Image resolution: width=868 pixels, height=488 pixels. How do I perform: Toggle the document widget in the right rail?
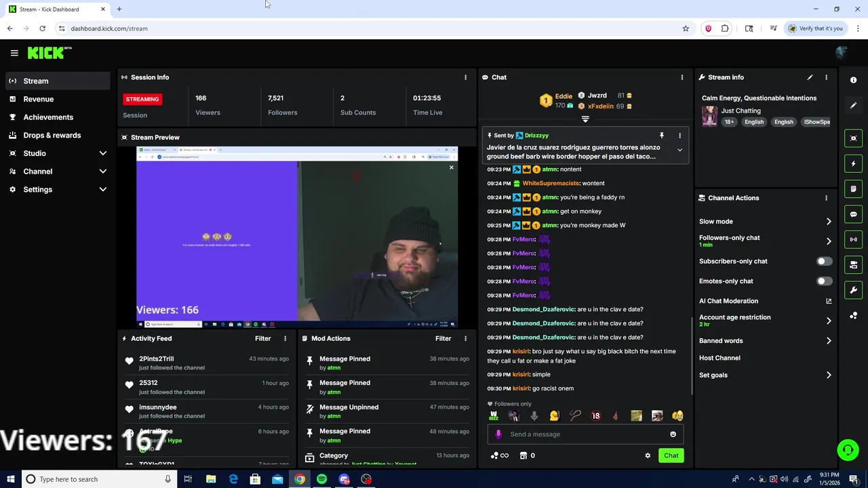(x=853, y=188)
